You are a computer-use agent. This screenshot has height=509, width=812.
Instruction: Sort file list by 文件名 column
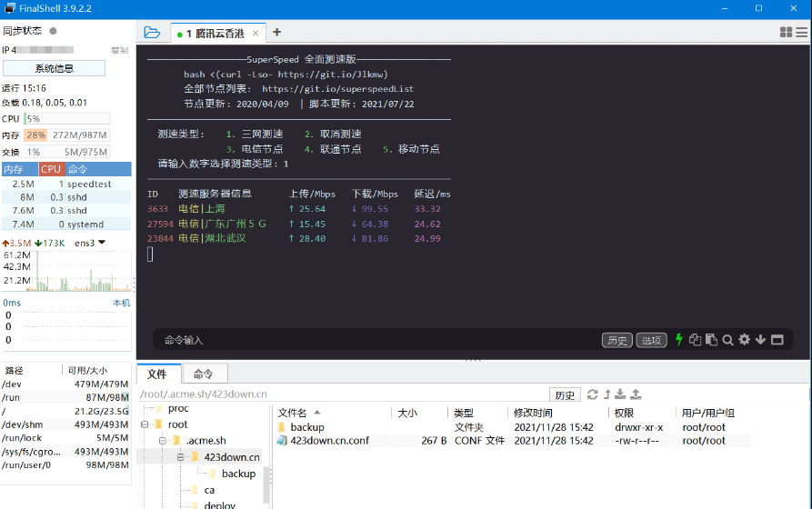(333, 413)
